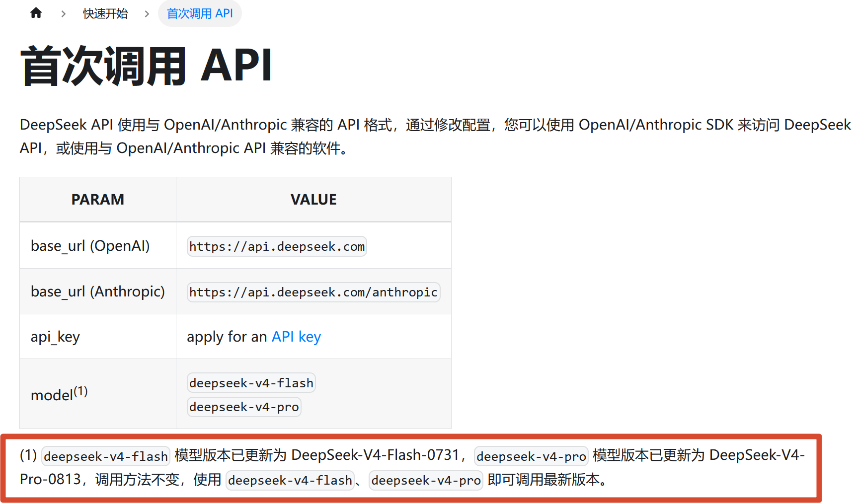
Task: Select the 首次调用 API breadcrumb
Action: point(200,13)
